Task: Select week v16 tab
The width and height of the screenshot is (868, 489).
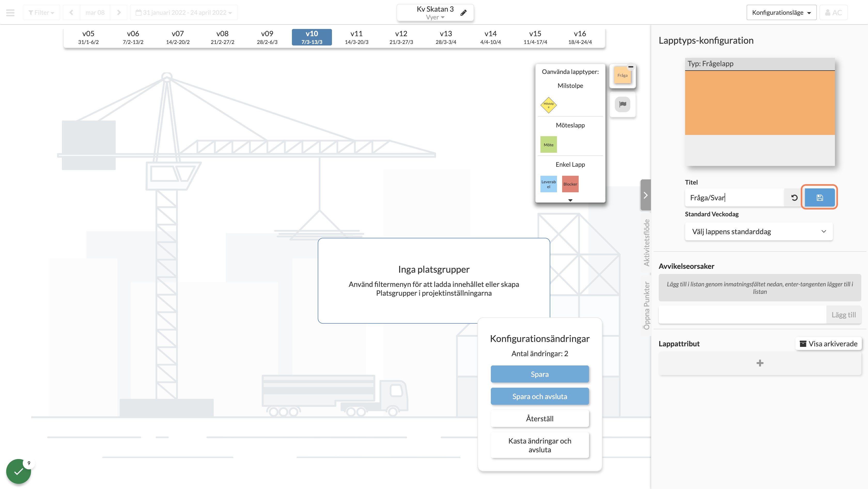Action: click(580, 37)
